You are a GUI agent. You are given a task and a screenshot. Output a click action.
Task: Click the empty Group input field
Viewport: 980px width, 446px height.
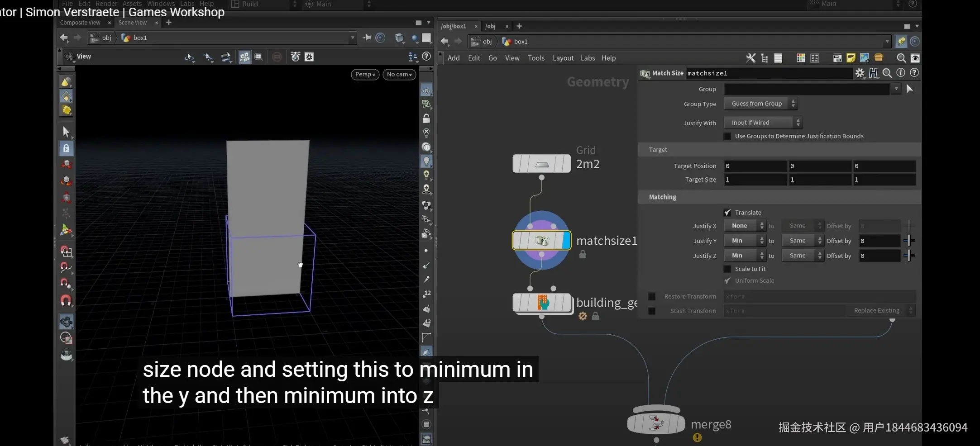[x=807, y=89]
